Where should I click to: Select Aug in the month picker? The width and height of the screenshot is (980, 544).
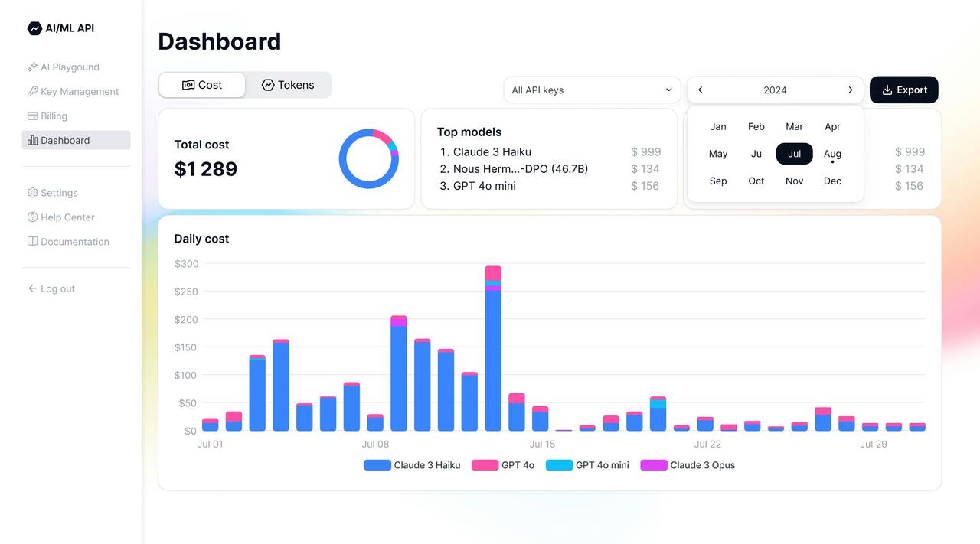coord(832,154)
